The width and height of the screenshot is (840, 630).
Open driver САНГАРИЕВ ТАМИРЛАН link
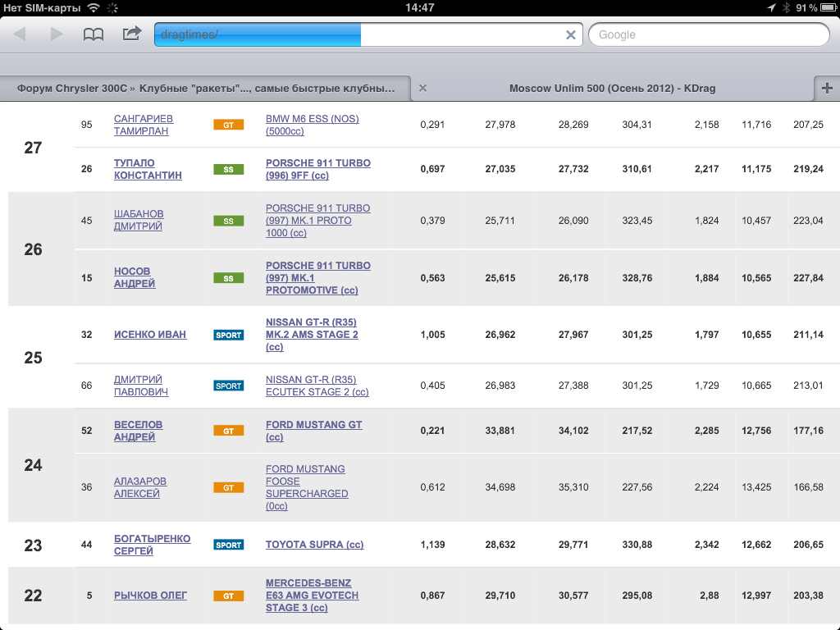tap(143, 125)
